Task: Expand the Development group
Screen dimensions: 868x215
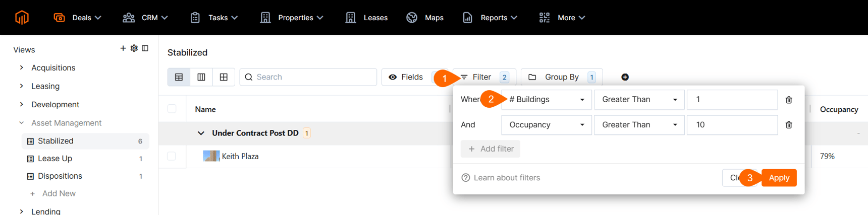Action: click(21, 104)
